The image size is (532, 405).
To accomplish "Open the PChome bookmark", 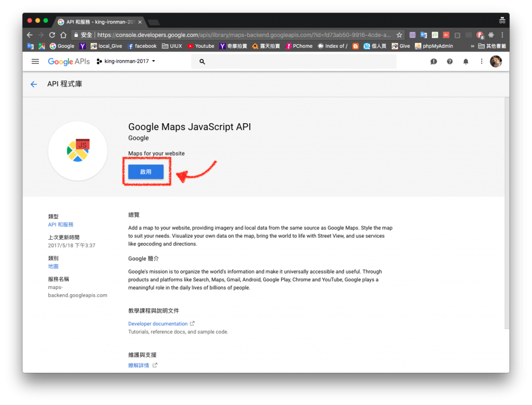I will pos(299,46).
